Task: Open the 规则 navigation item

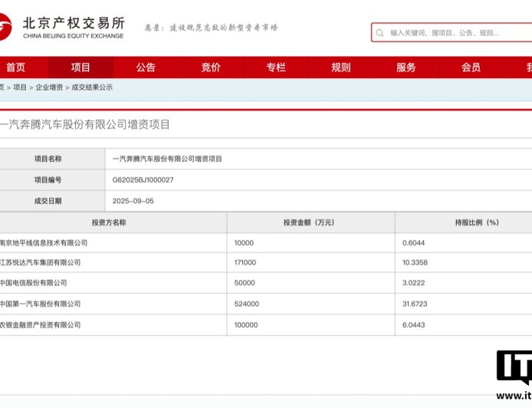Action: click(341, 67)
